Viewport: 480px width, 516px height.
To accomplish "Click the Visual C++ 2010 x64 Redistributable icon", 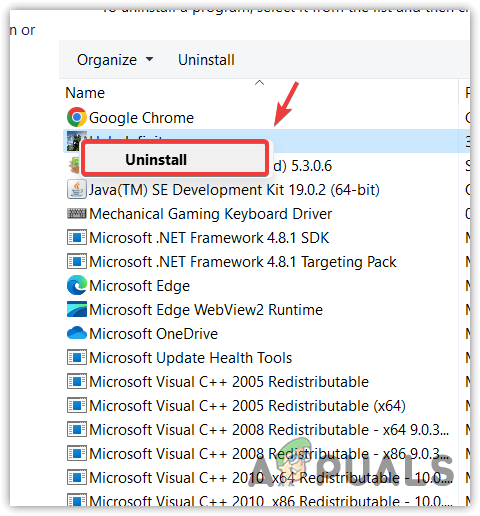I will (x=77, y=477).
